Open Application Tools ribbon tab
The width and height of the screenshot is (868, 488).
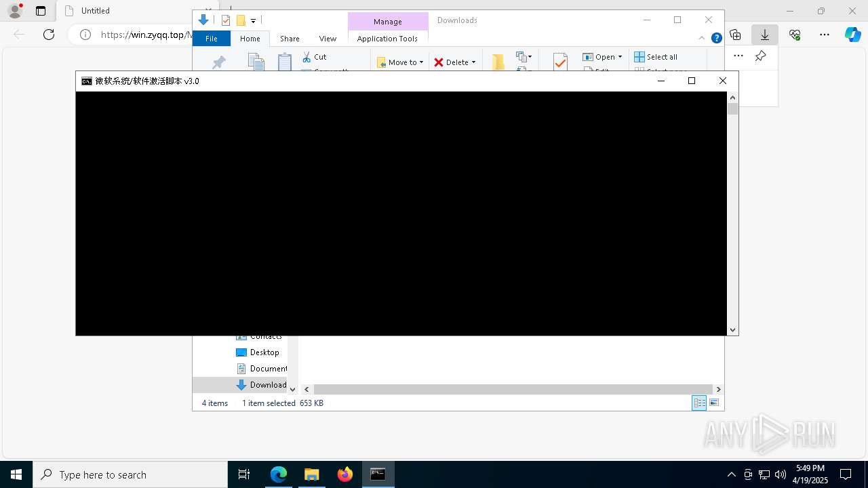(x=387, y=39)
